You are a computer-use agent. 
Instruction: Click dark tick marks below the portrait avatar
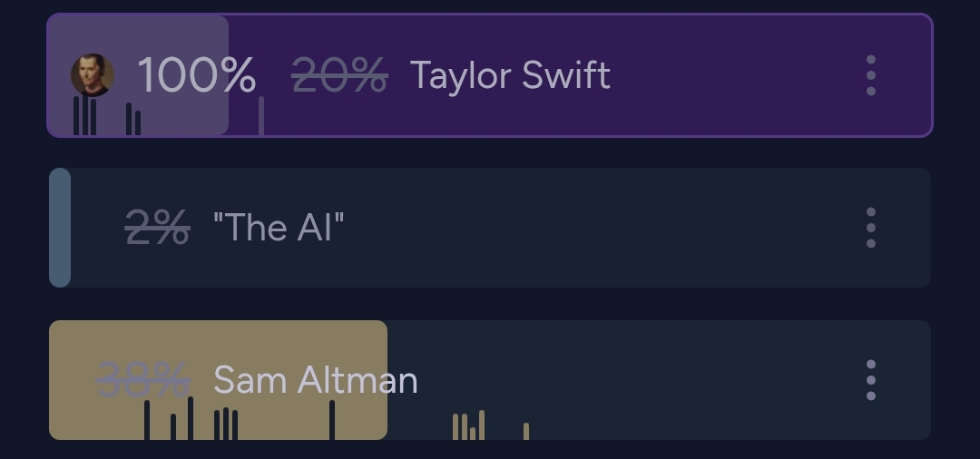point(85,117)
